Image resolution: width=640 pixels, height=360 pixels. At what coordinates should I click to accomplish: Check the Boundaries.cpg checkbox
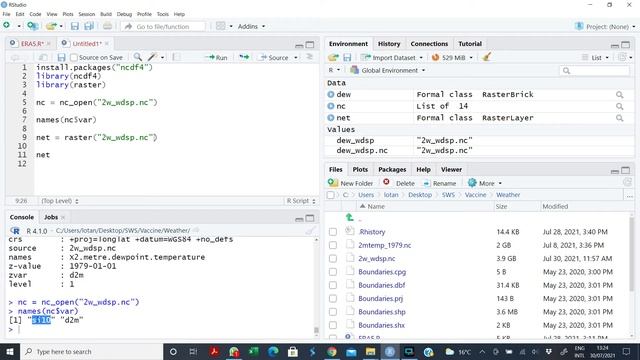click(x=333, y=272)
